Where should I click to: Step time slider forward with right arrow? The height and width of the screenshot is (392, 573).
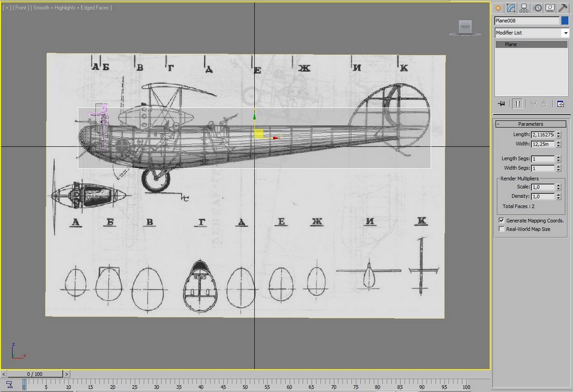point(67,374)
